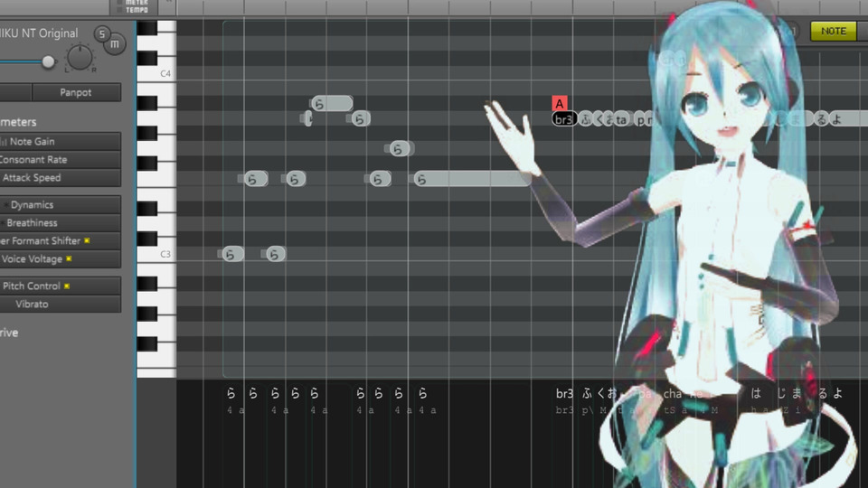This screenshot has width=868, height=488.
Task: Click じ in the lyrics lane
Action: 781,393
